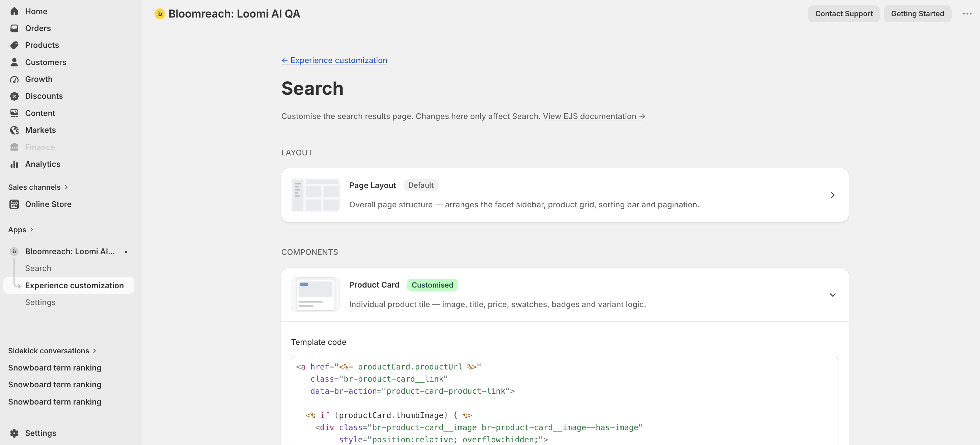Click inside the Template code editor
980x445 pixels.
point(565,400)
